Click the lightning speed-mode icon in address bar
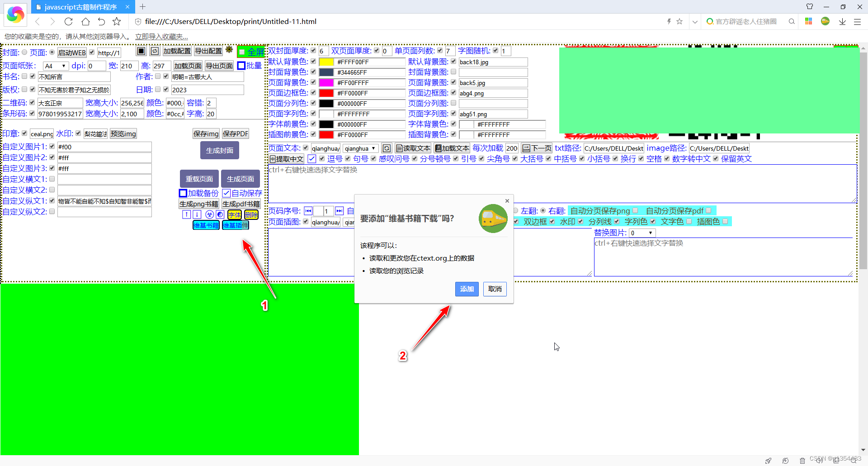The height and width of the screenshot is (466, 868). click(x=669, y=21)
